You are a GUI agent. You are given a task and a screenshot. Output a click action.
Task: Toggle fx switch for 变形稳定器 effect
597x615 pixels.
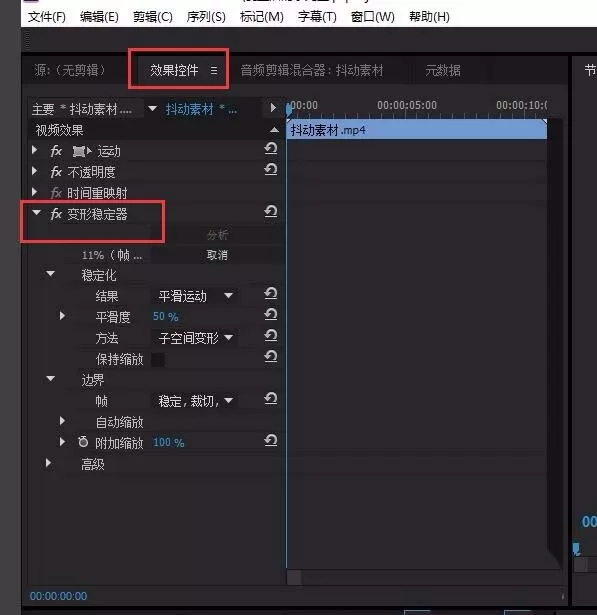[x=56, y=214]
